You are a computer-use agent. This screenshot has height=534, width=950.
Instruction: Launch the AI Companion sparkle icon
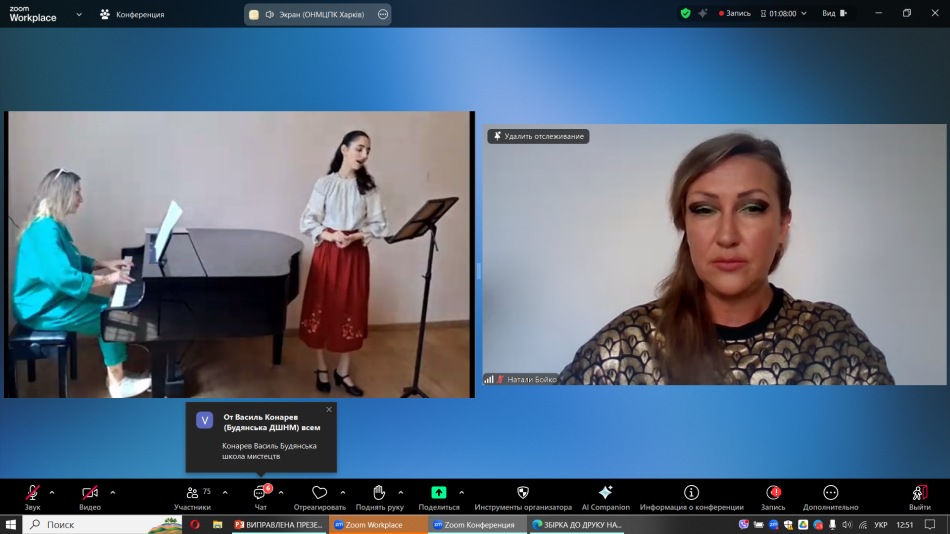(x=605, y=493)
